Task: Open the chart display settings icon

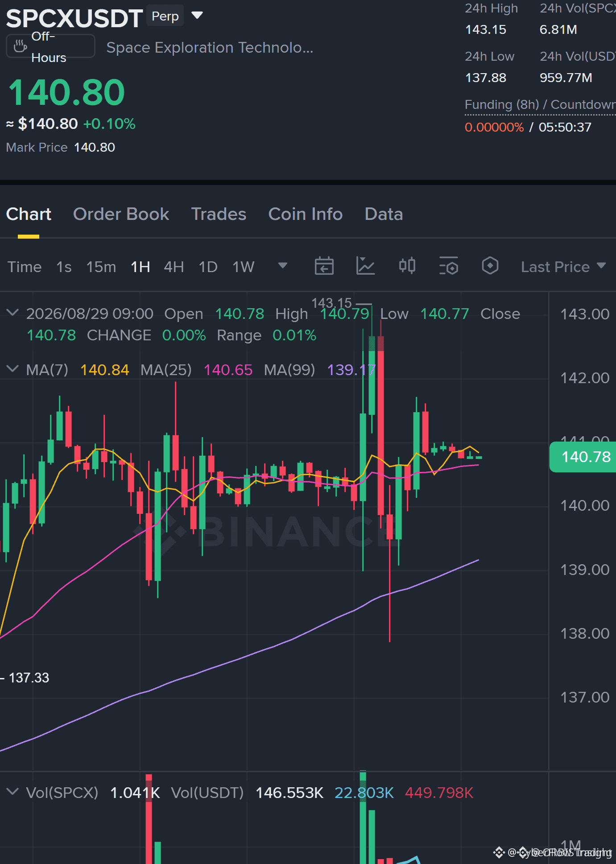Action: pos(449,266)
